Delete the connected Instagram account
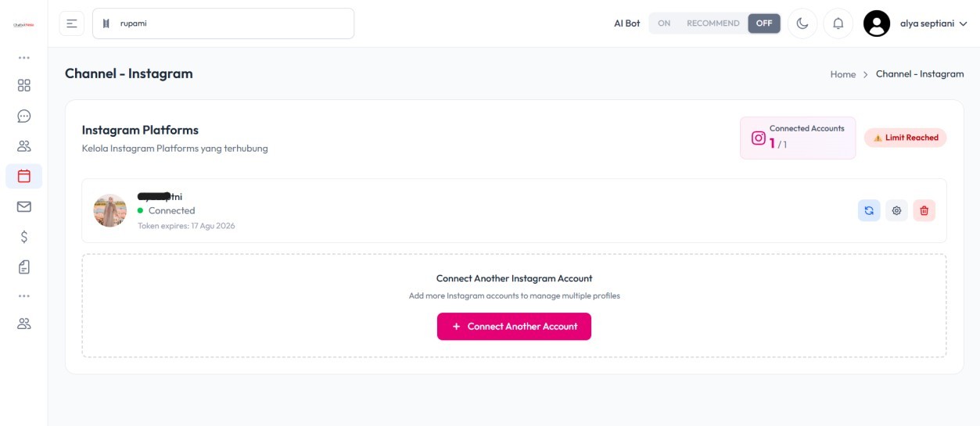Viewport: 980px width, 426px height. (924, 210)
